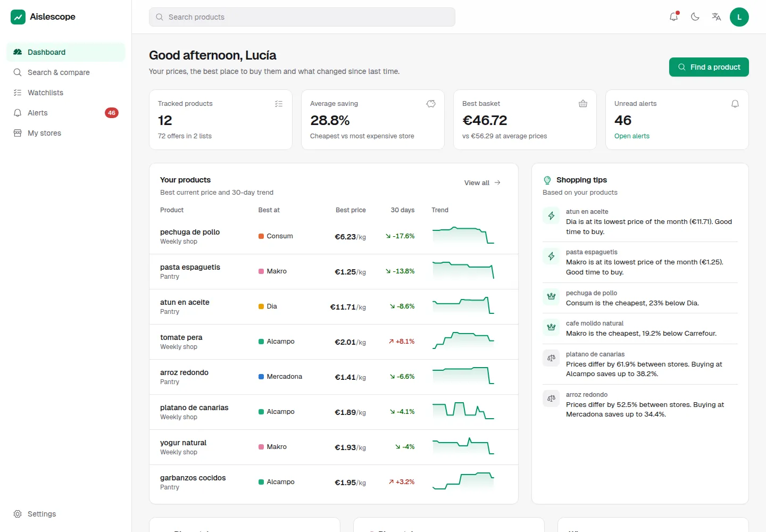
Task: Click the scales icon for the arroz redondo tip
Action: [551, 398]
